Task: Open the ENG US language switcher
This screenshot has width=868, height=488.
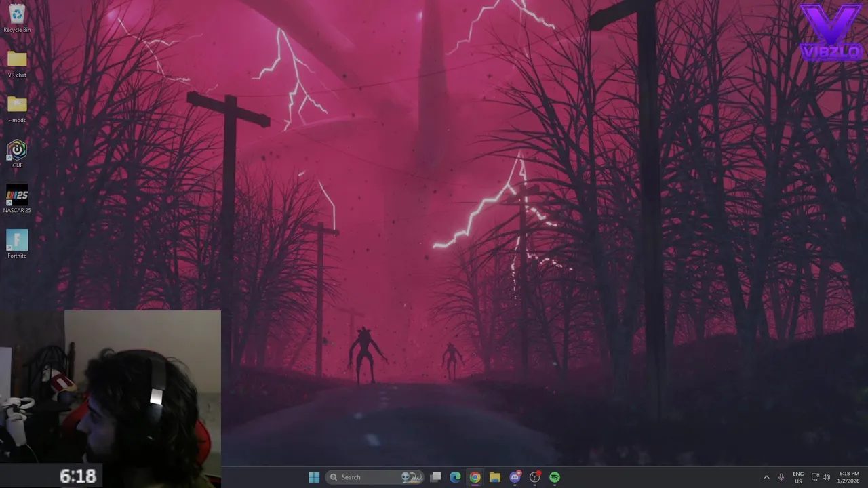Action: click(798, 477)
